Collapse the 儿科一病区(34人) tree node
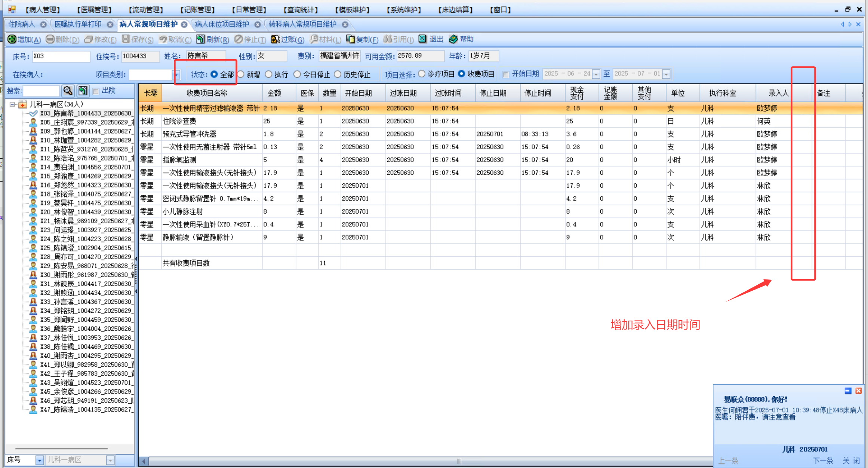This screenshot has width=868, height=468. pos(12,104)
